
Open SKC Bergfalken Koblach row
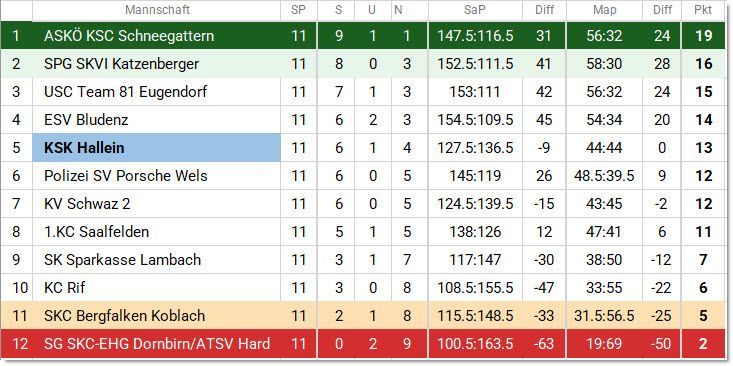[366, 316]
